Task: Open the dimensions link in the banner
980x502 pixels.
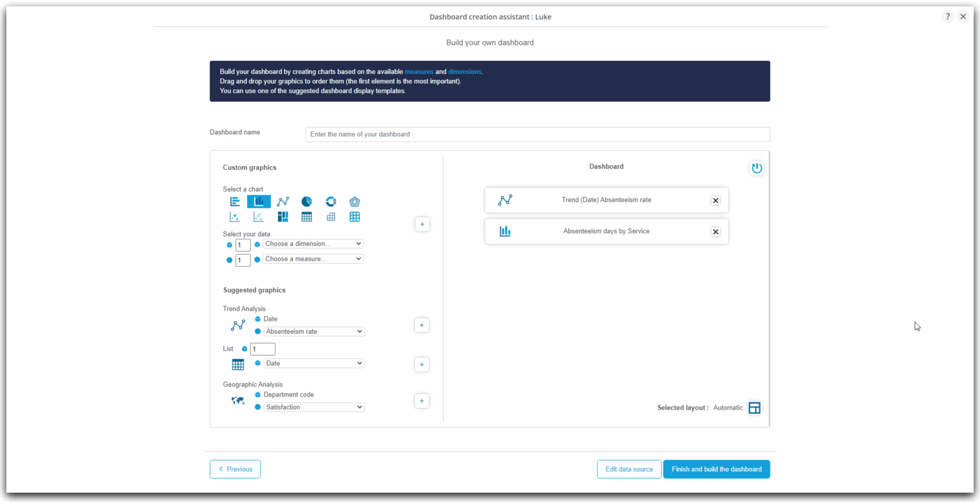Action: 465,72
